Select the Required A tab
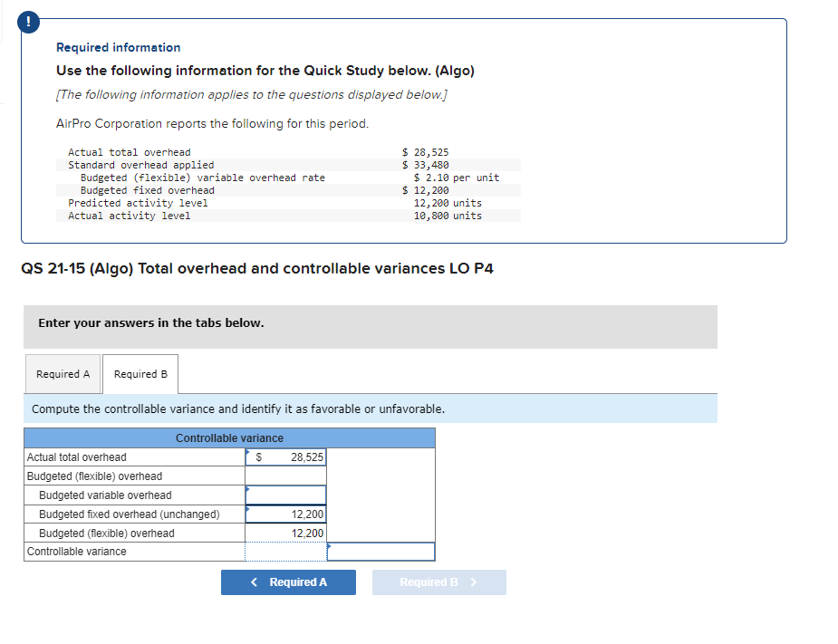This screenshot has height=644, width=838. [63, 373]
